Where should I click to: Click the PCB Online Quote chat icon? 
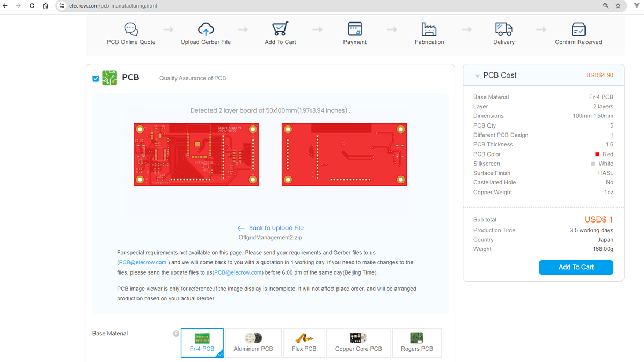131,29
